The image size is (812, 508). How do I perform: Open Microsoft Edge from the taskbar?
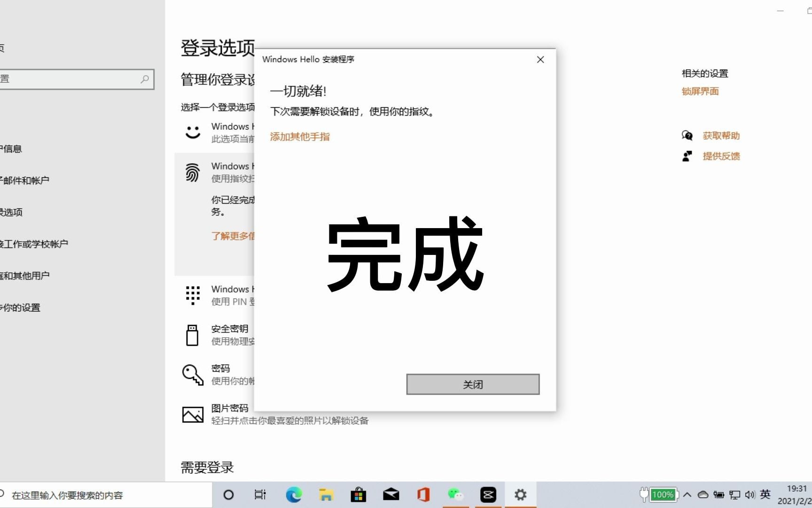[x=294, y=494]
